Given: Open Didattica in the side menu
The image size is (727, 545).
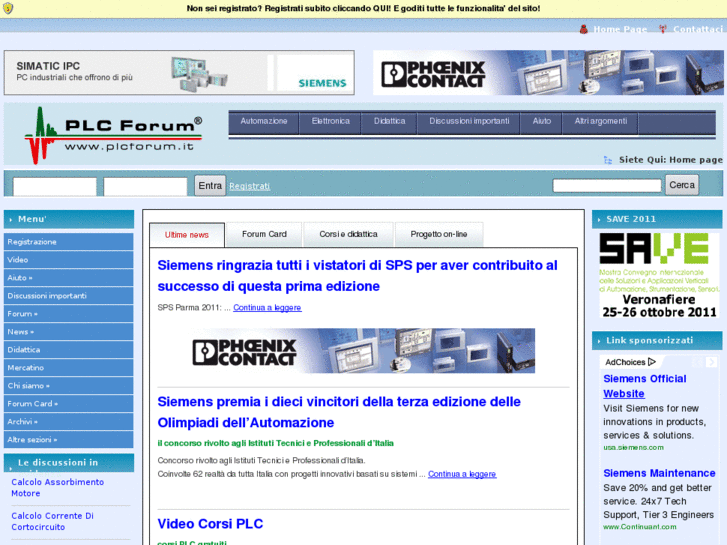Looking at the screenshot, I should 69,350.
